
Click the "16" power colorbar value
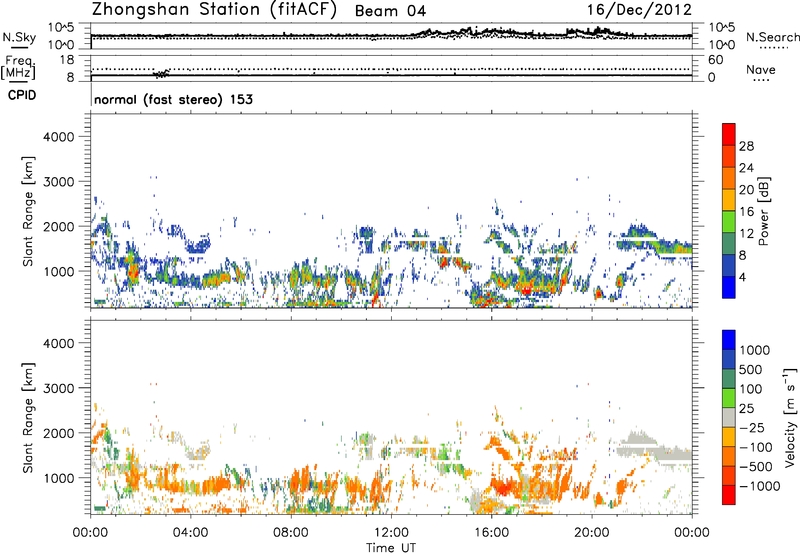[x=746, y=212]
